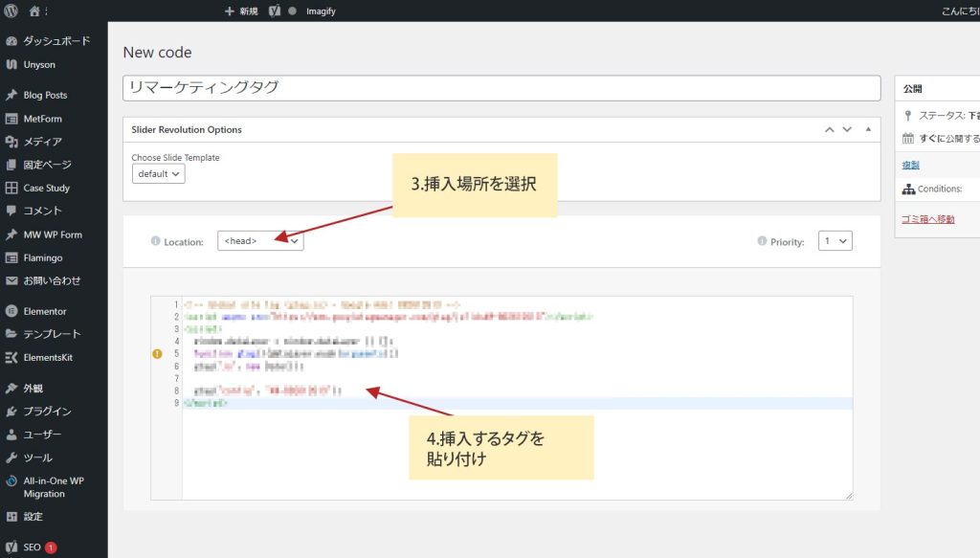
Task: Click the Flamingo sidebar icon
Action: coord(11,257)
